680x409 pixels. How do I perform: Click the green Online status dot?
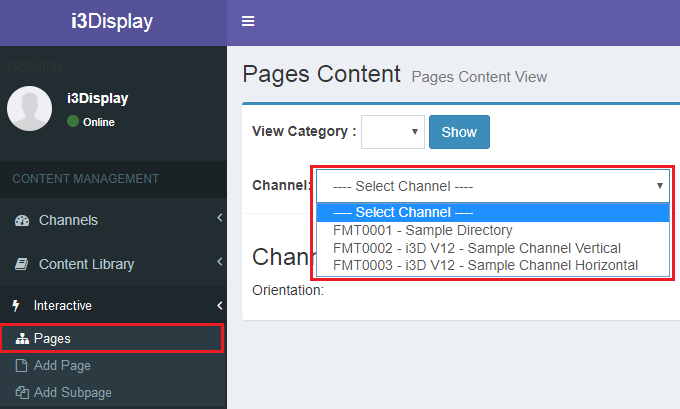click(73, 121)
